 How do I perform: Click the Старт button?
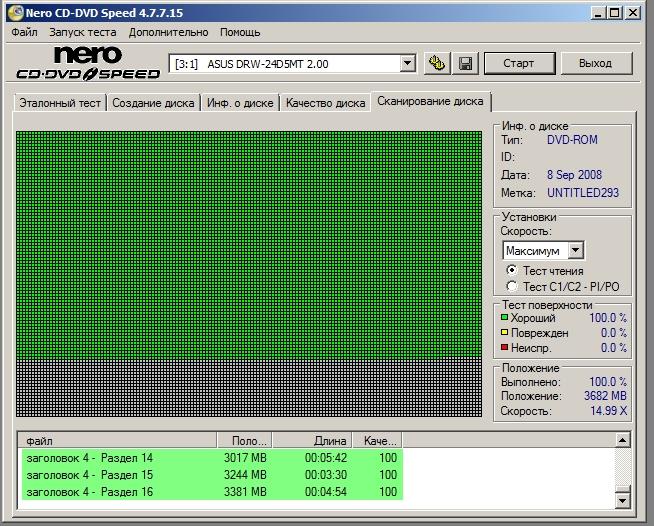point(519,63)
